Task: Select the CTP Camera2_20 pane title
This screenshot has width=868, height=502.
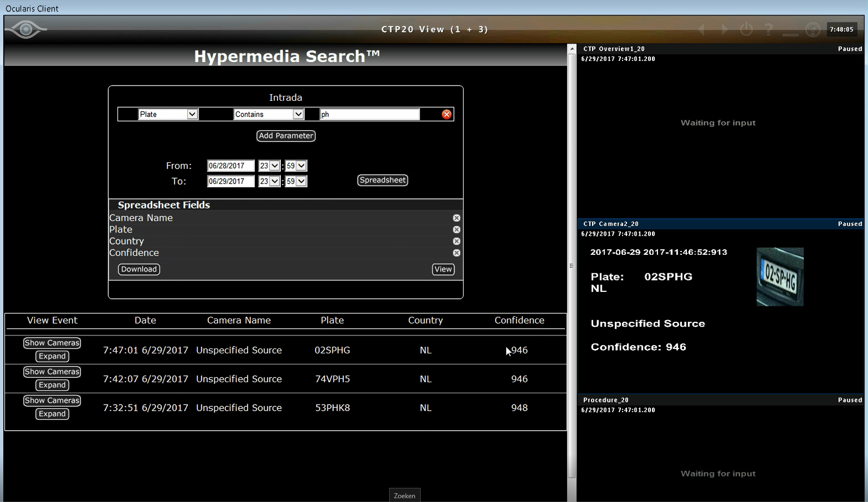Action: tap(611, 224)
